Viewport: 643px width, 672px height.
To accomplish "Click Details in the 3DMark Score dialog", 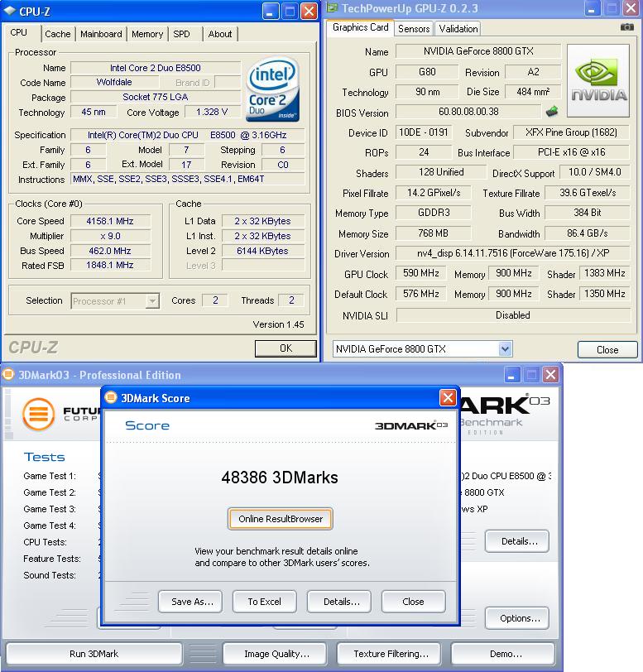I will pos(339,602).
